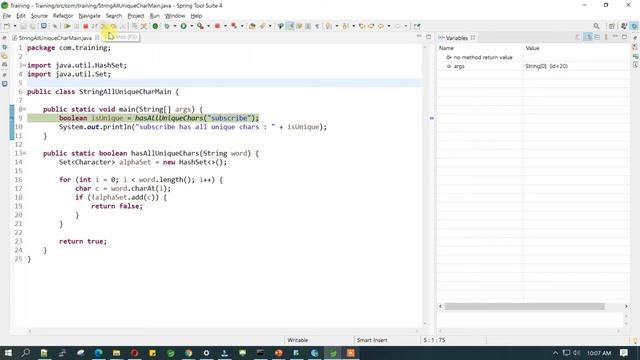Open the Run launch dropdown arrow
The width and height of the screenshot is (640, 360).
coord(191,26)
